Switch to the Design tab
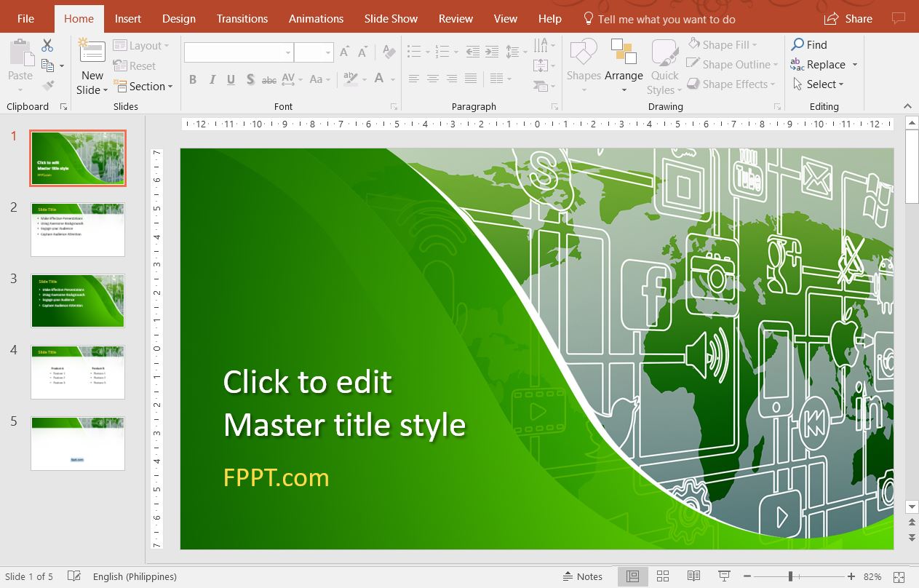This screenshot has width=919, height=588. tap(179, 18)
